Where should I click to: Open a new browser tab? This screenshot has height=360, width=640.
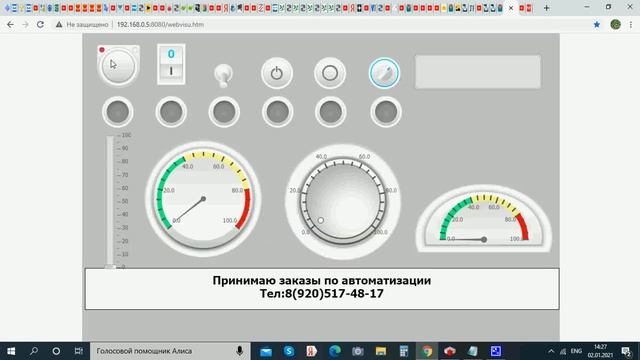coord(546,8)
